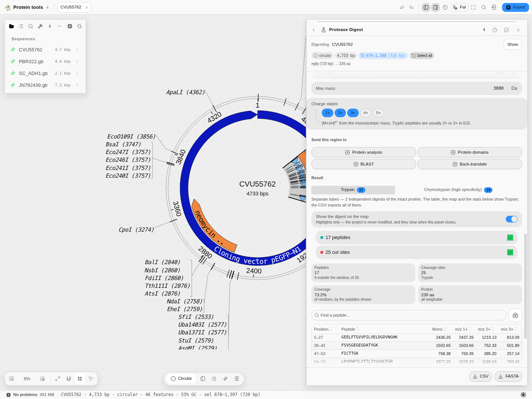Go back with the Protease Digest chevron
Viewport: 532px width, 399px height.
314,30
